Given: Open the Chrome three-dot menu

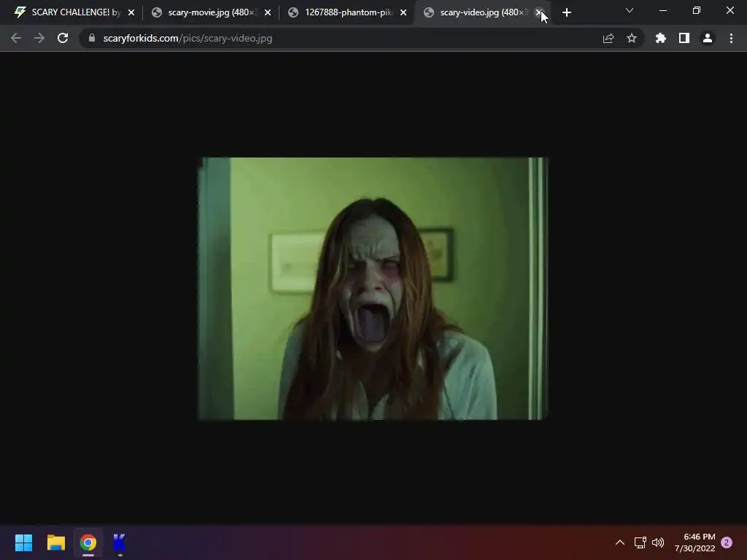Looking at the screenshot, I should 731,38.
